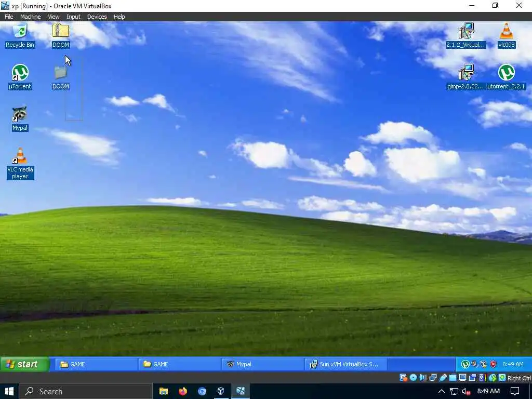Click the 'xp [Running]' window title
The image size is (532, 399).
61,6
